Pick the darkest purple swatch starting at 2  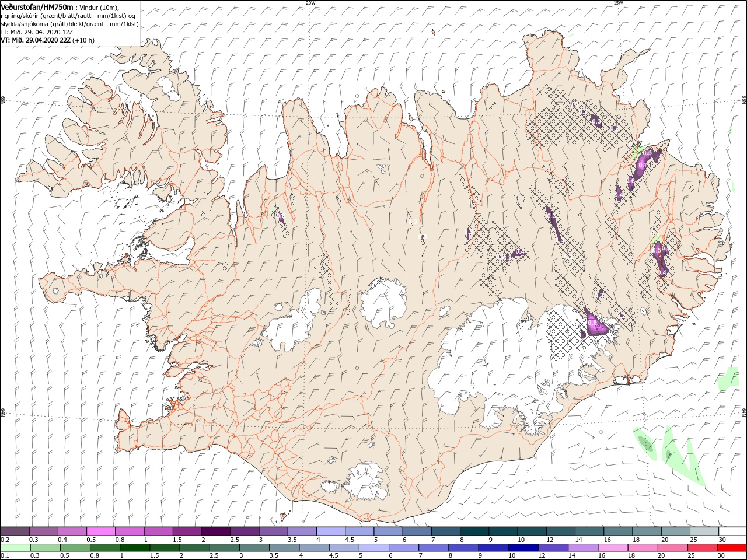[x=215, y=531]
